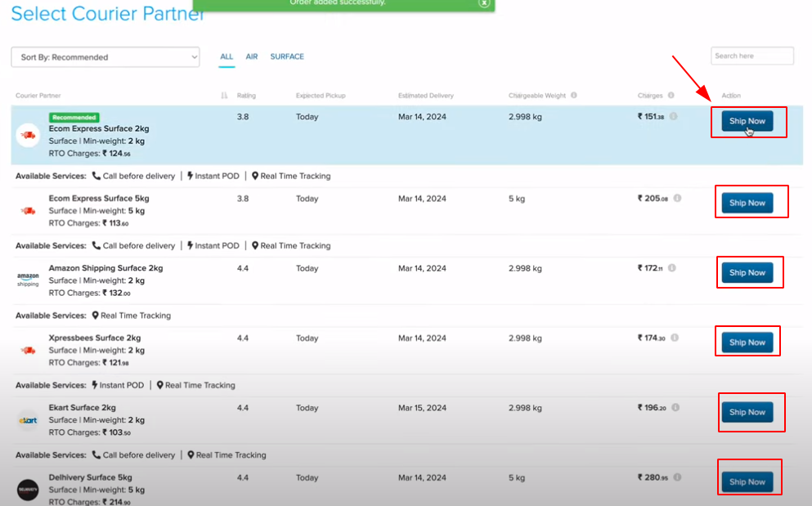This screenshot has height=506, width=812.
Task: Ship Now with Delhivery Surface 5kg
Action: tap(747, 482)
